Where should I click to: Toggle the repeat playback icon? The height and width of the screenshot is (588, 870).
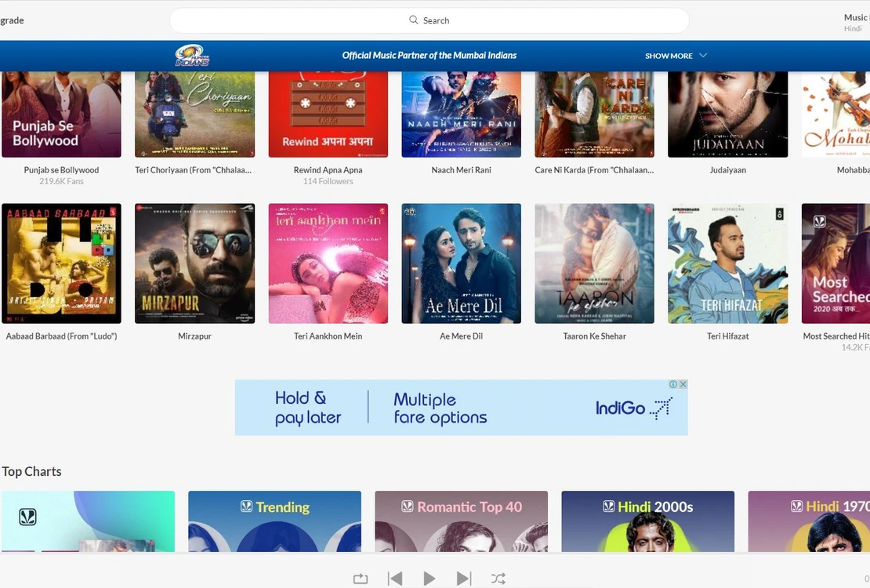361,579
